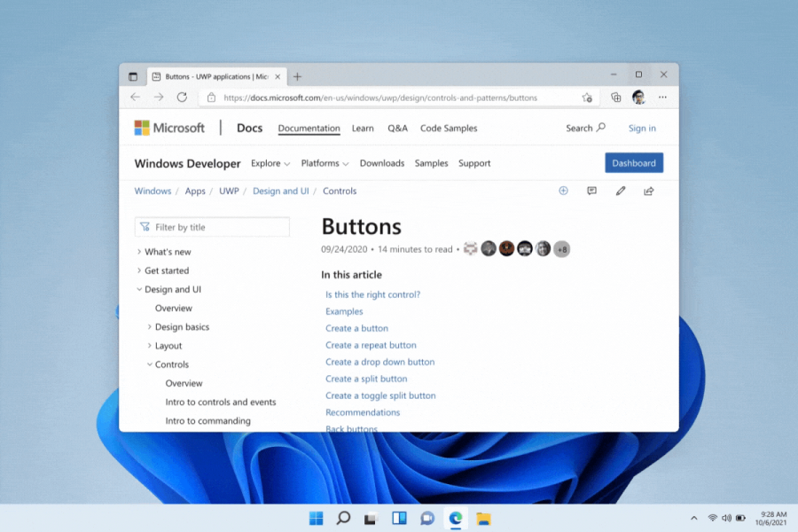The height and width of the screenshot is (532, 798).
Task: Click the +8 contributors avatar badge
Action: pyautogui.click(x=561, y=249)
